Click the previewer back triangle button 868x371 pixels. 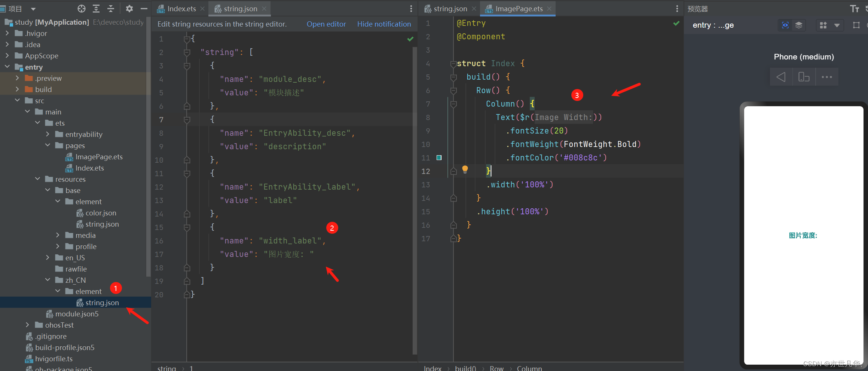point(781,77)
